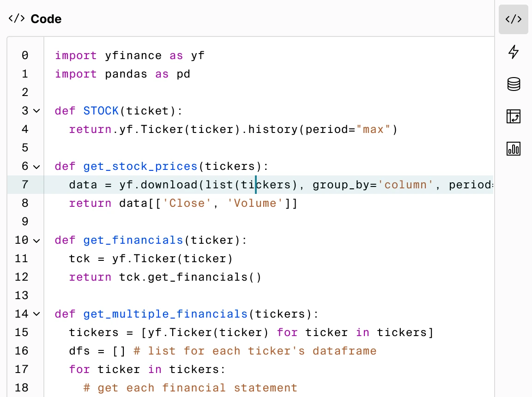Click the table transform icon in sidebar
The image size is (532, 397).
513,116
